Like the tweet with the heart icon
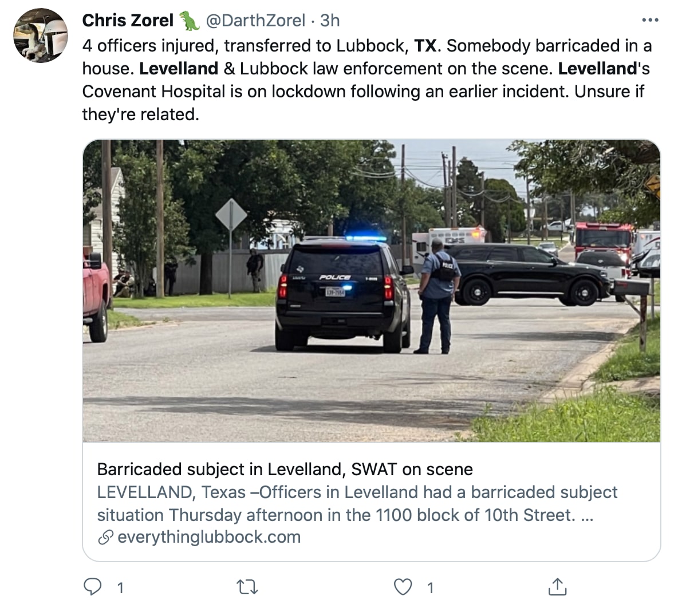Image resolution: width=678 pixels, height=616 pixels. pos(403,587)
